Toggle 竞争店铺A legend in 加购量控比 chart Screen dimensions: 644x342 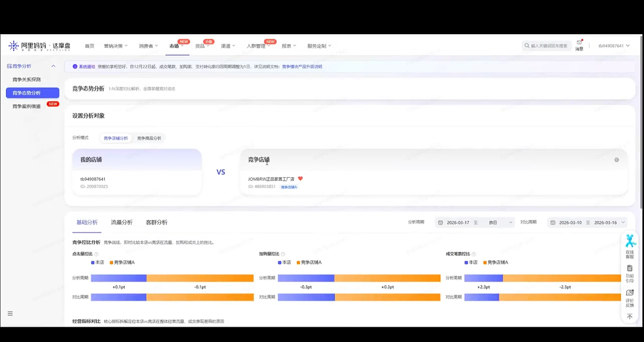click(309, 263)
